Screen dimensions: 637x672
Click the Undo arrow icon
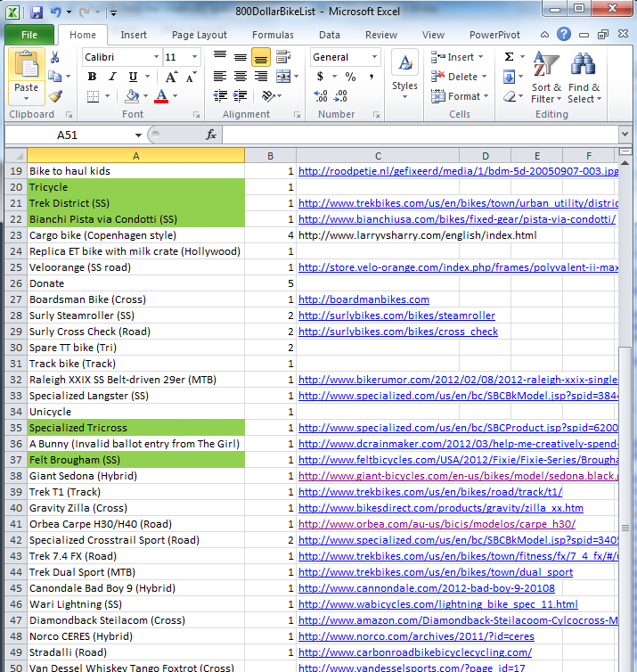pyautogui.click(x=56, y=12)
